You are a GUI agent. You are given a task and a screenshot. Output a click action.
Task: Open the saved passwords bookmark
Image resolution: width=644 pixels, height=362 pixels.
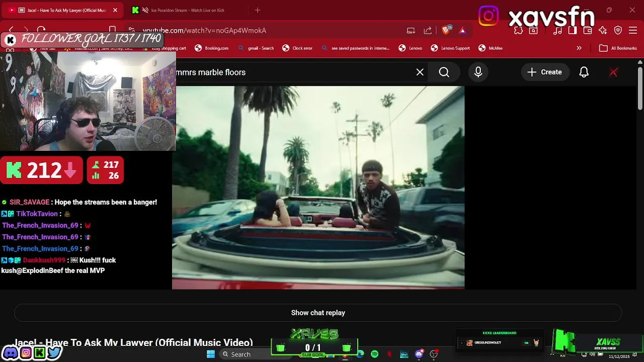355,48
